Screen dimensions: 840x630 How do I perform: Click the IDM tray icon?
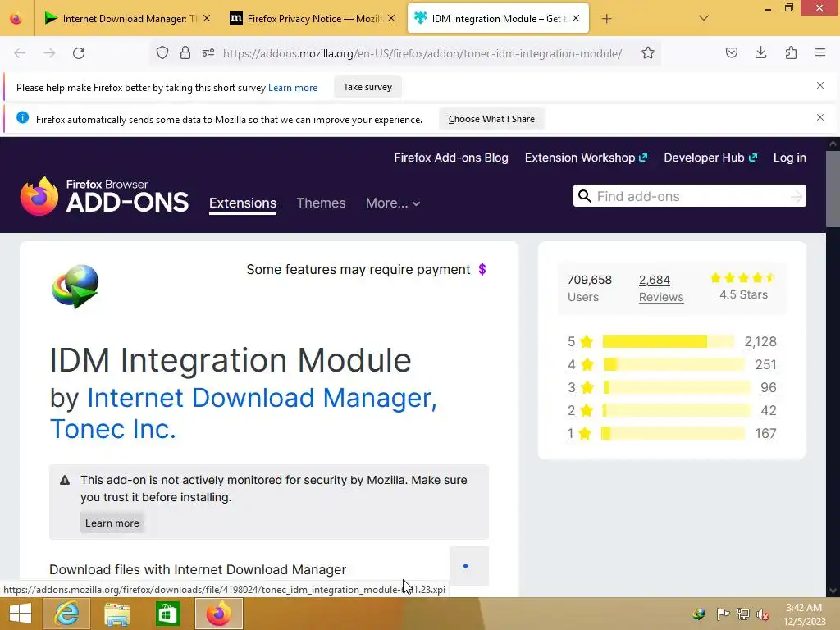(699, 614)
